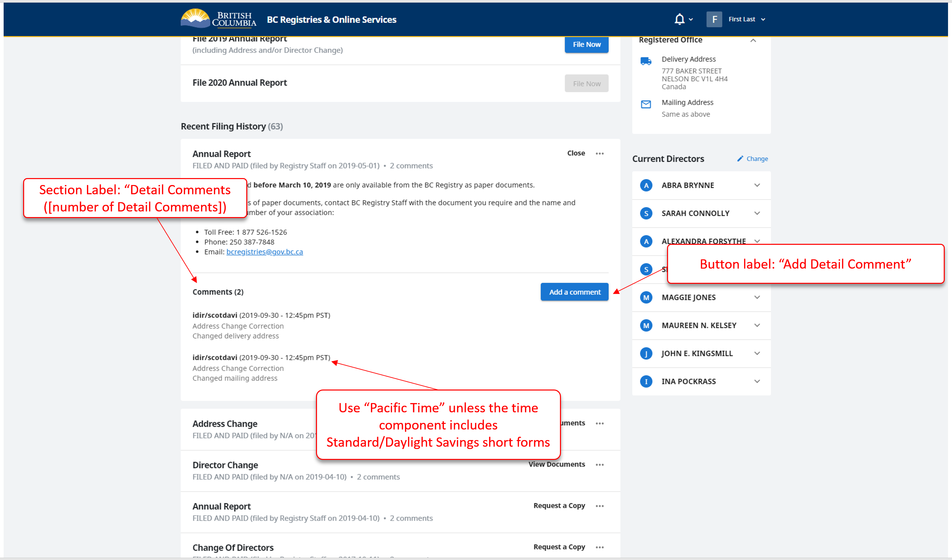This screenshot has width=952, height=560.
Task: Click the Director Change filing title
Action: (225, 465)
